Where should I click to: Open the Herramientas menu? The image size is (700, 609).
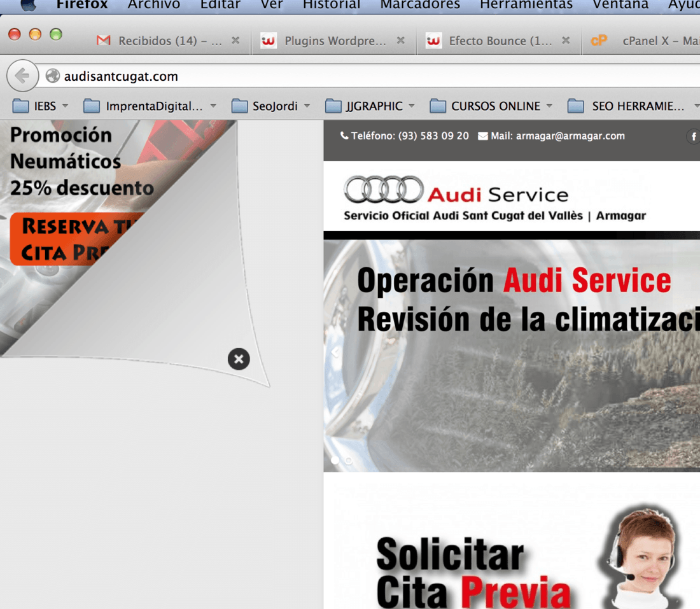[526, 5]
